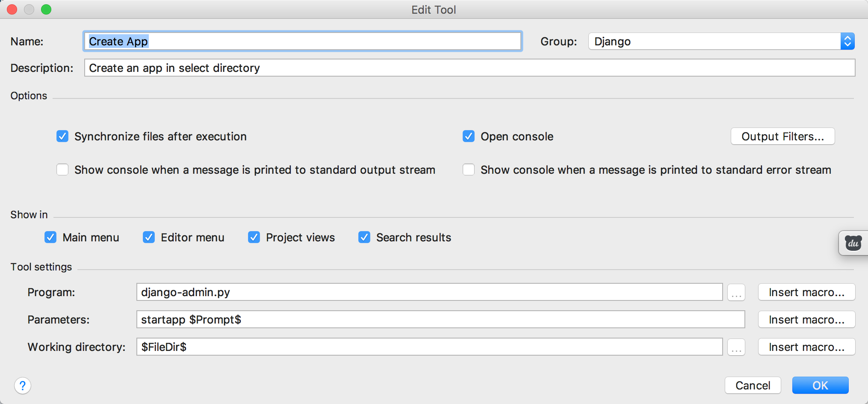
Task: Toggle the Editor menu checkbox
Action: coord(149,238)
